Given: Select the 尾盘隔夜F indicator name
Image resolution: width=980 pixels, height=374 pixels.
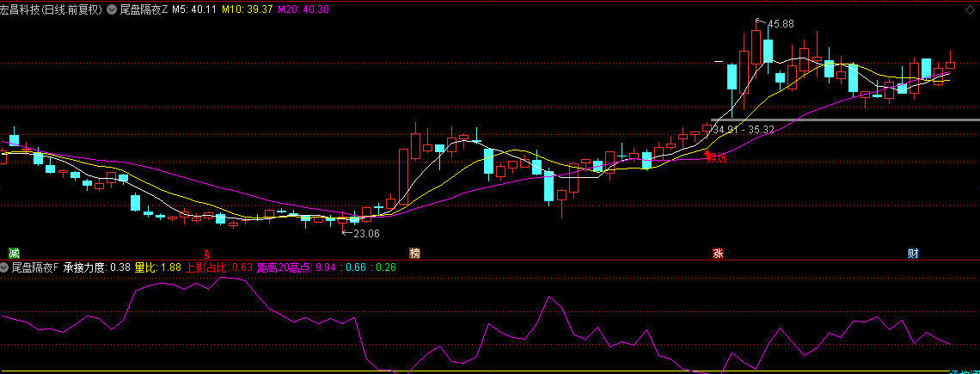Looking at the screenshot, I should pos(35,267).
